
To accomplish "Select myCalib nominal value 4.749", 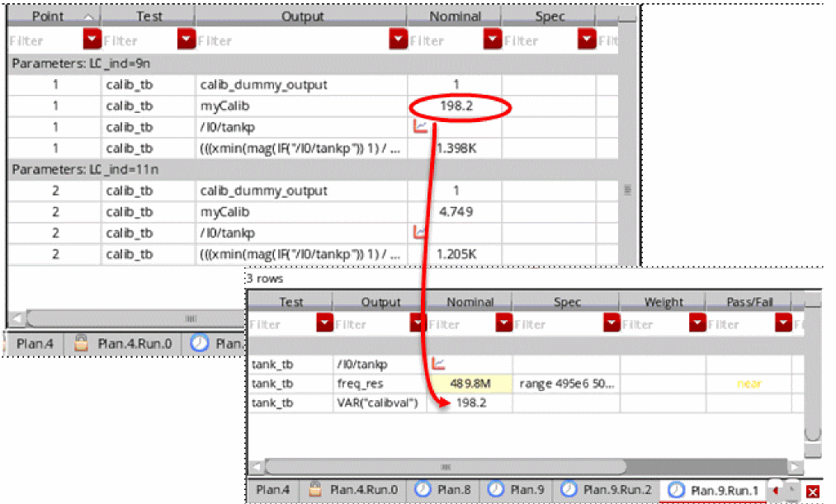I will tap(456, 211).
